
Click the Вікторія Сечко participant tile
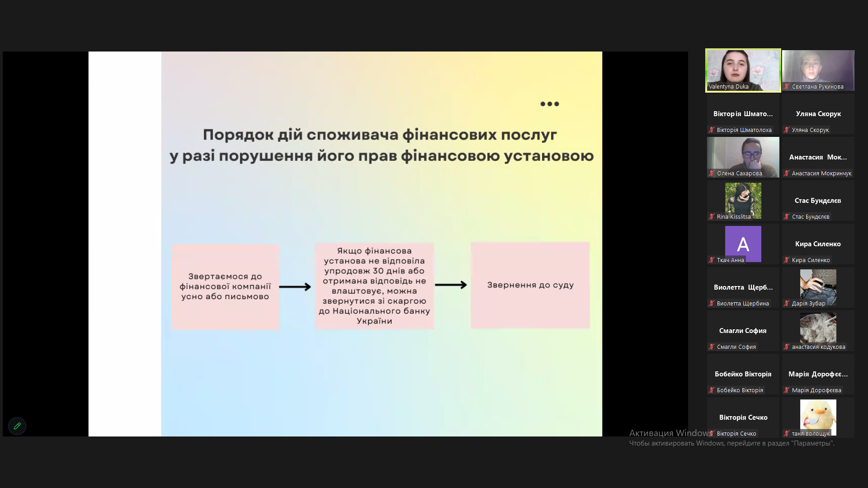743,418
